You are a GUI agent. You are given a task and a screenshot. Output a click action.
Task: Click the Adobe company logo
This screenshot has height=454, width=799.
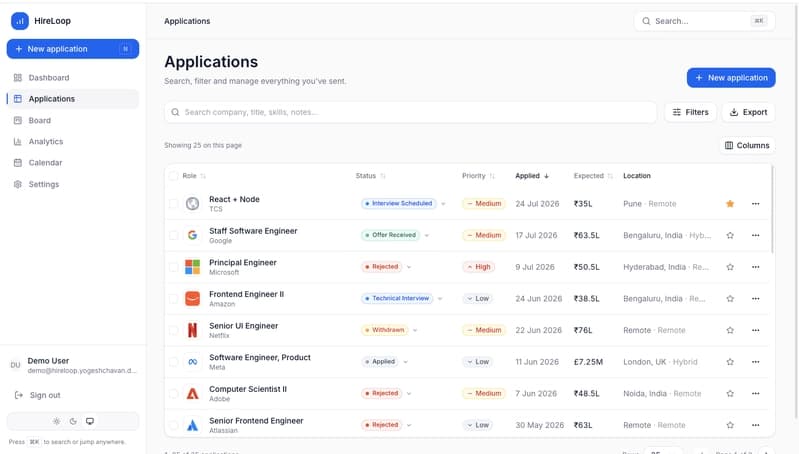click(192, 393)
